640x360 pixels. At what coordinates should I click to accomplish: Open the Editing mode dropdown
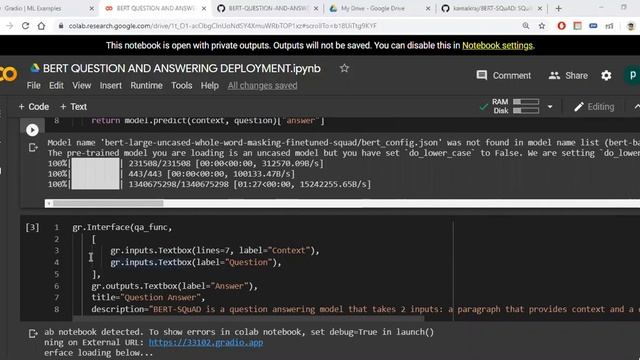tap(594, 107)
